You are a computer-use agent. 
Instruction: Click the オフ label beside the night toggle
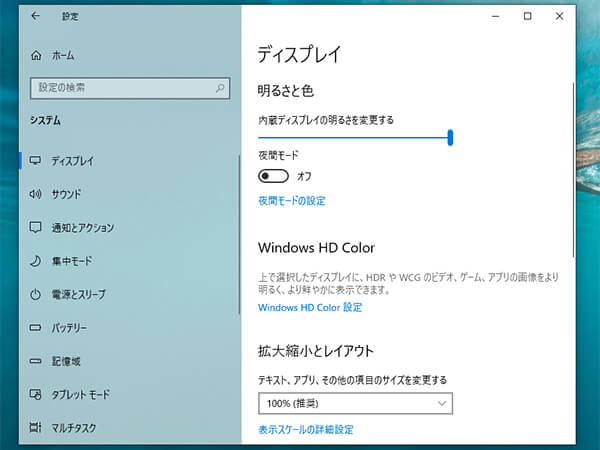pyautogui.click(x=304, y=176)
